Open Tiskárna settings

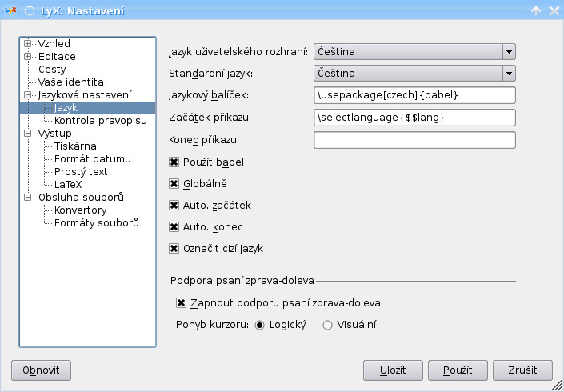[75, 146]
